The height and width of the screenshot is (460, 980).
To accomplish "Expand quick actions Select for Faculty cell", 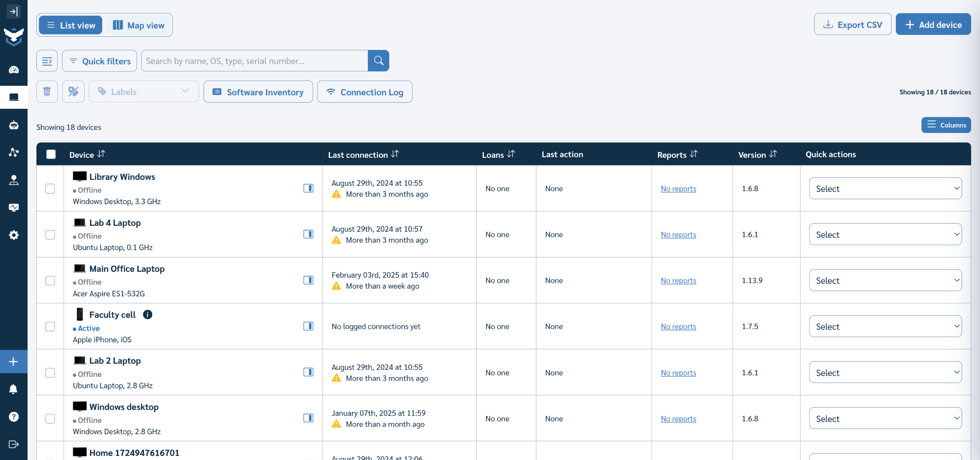I will (885, 326).
